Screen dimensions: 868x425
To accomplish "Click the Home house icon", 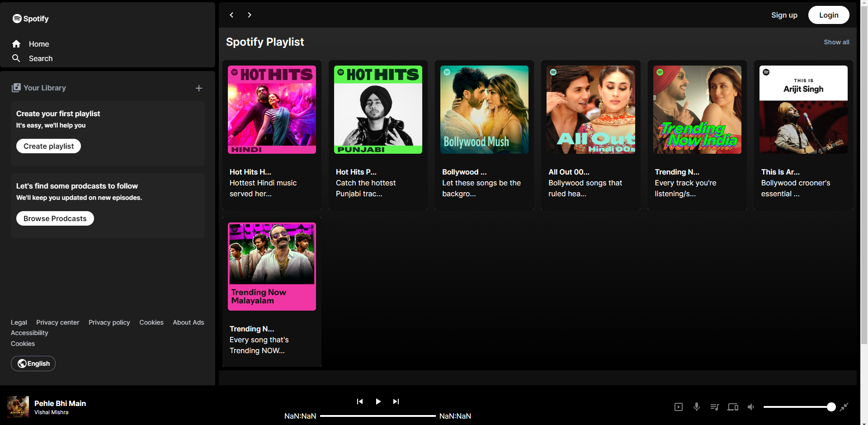I will coord(16,44).
